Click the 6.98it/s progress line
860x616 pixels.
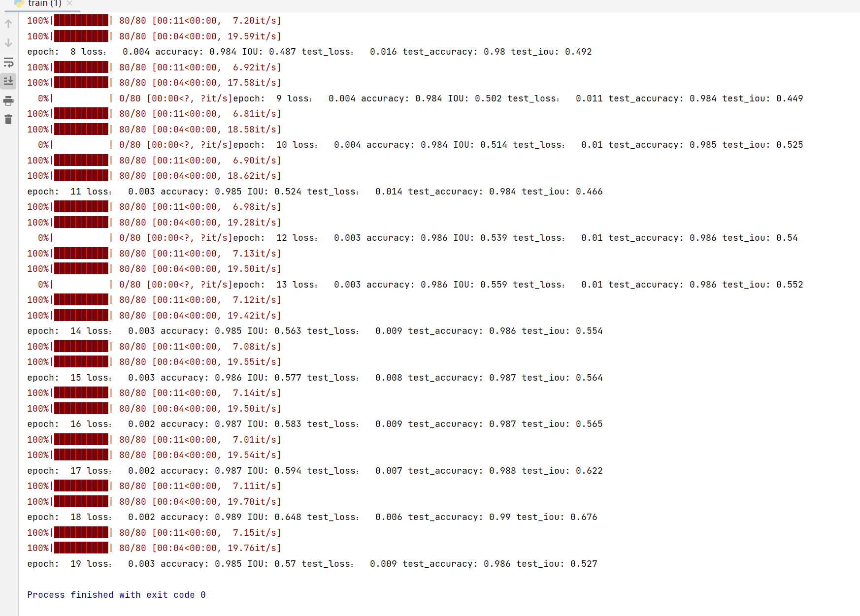(x=154, y=207)
